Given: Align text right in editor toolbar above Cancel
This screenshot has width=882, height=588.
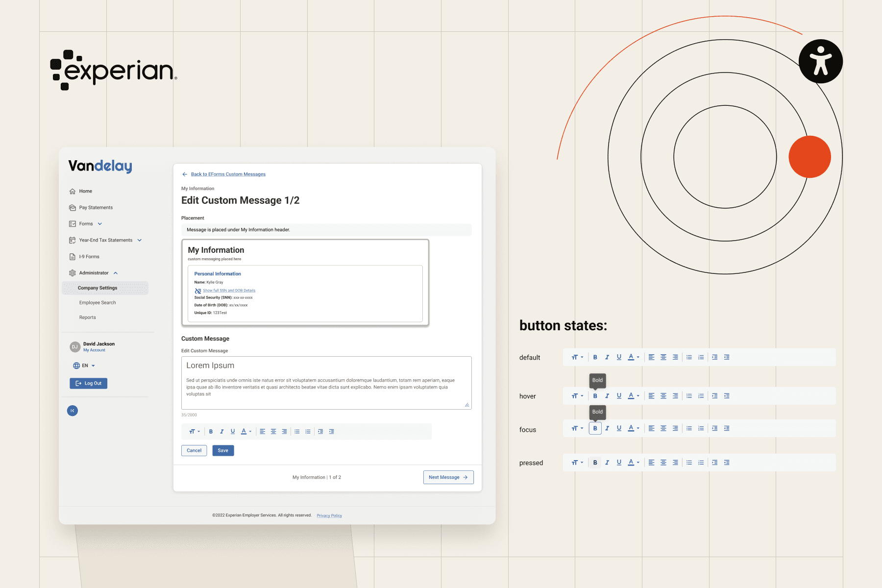Looking at the screenshot, I should 284,432.
